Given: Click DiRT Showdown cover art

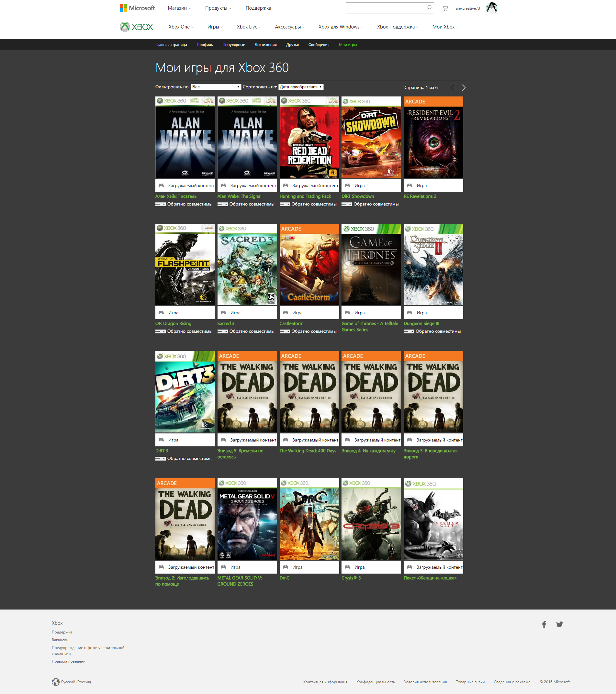Looking at the screenshot, I should tap(371, 138).
